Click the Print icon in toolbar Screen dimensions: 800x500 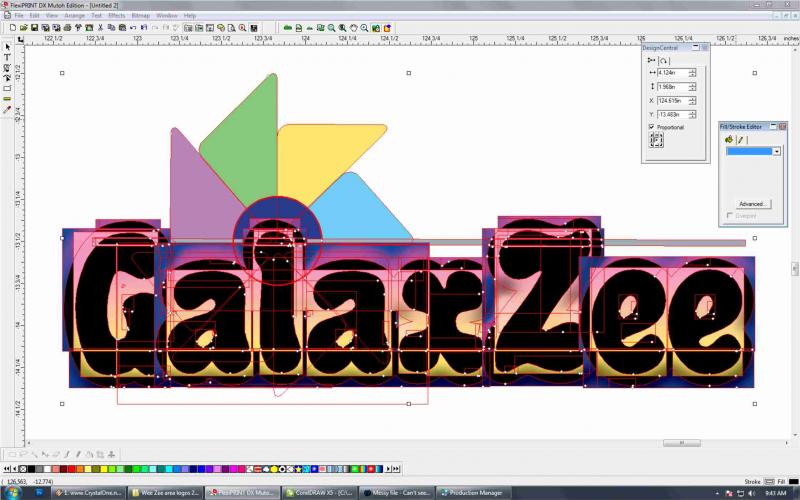point(67,28)
